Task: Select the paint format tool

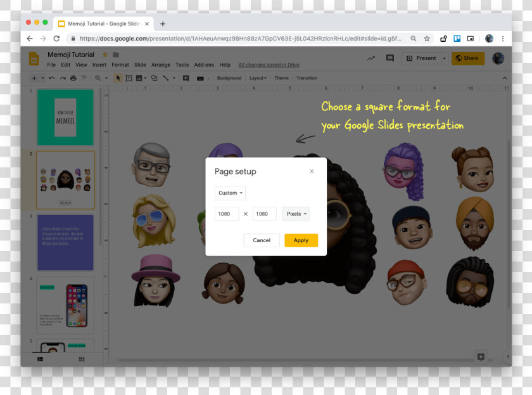Action: pos(84,78)
